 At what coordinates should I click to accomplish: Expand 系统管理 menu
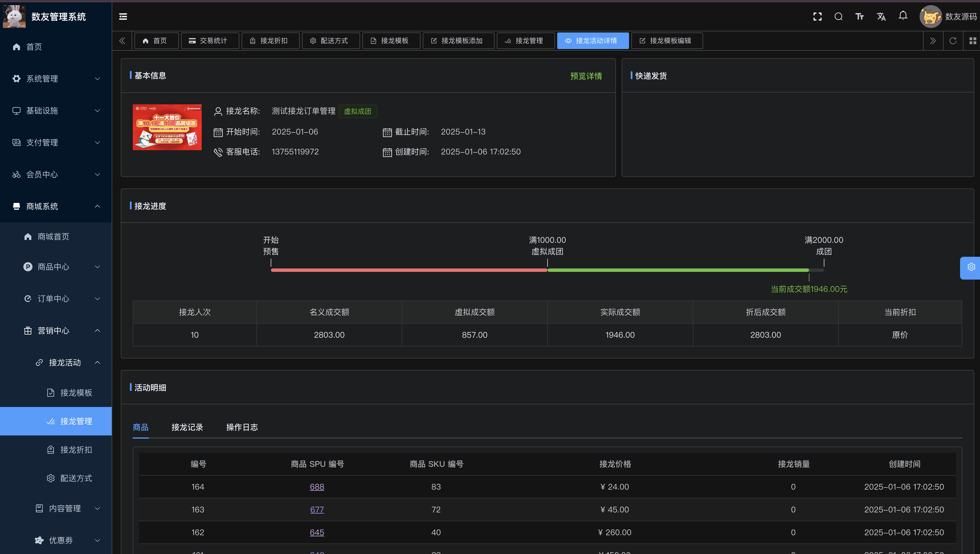[x=56, y=79]
